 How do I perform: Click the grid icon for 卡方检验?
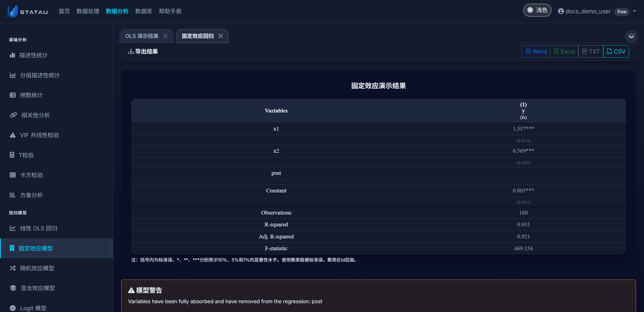13,175
